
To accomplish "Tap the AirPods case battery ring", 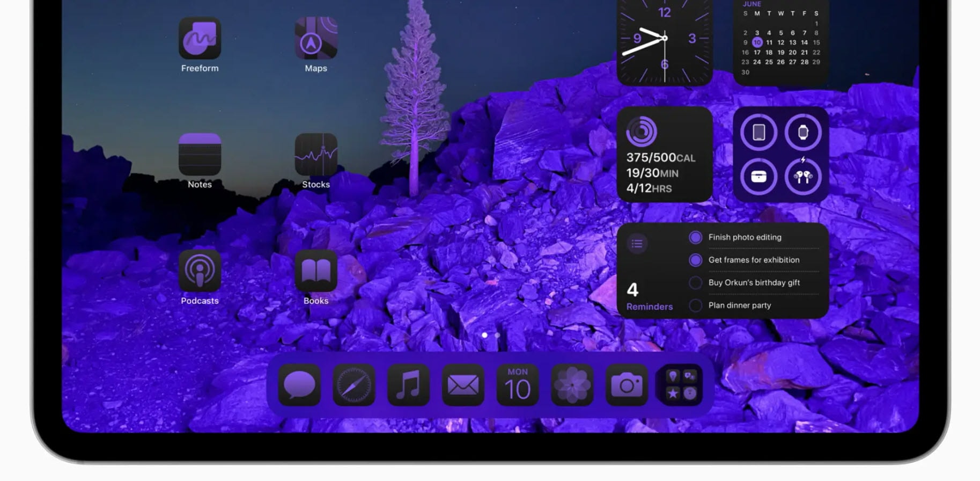I will pyautogui.click(x=758, y=177).
